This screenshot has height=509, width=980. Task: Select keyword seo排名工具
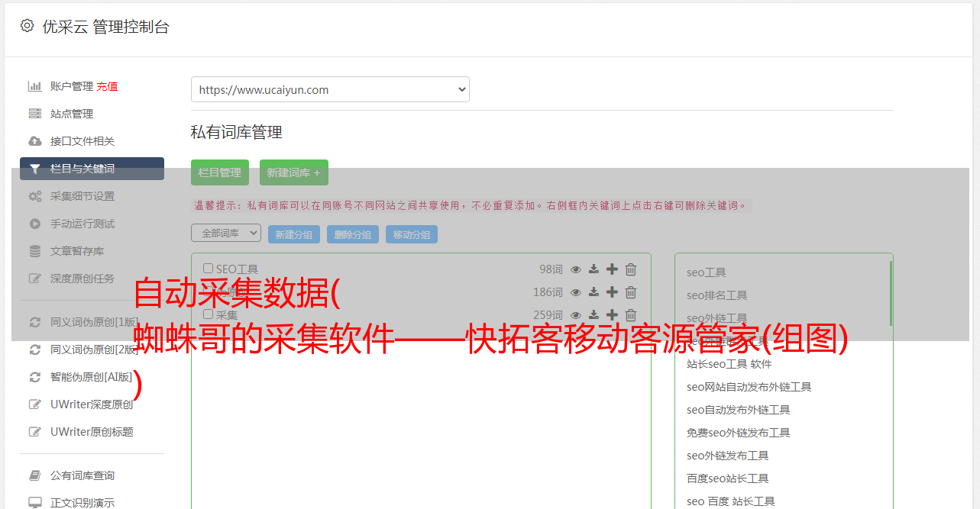[716, 295]
